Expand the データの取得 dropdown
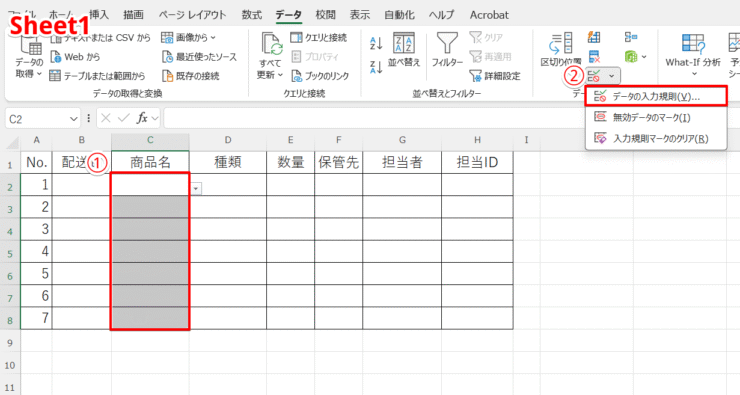The width and height of the screenshot is (740, 395). click(x=39, y=74)
